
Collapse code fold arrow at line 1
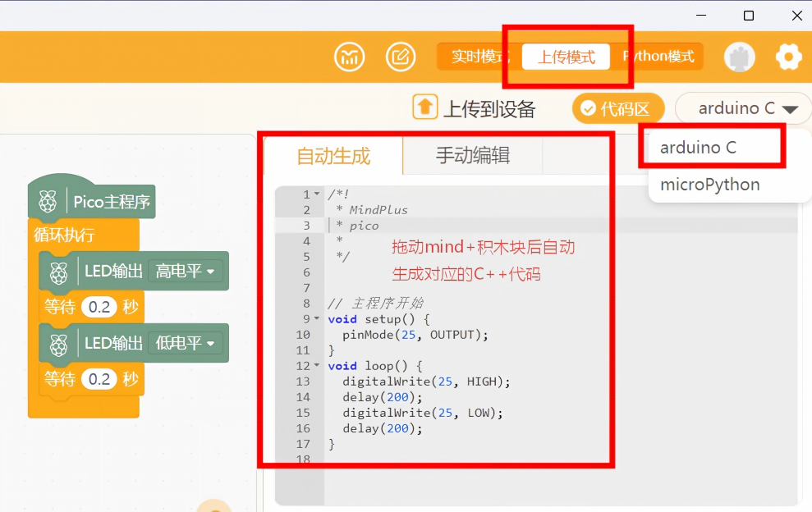(316, 194)
